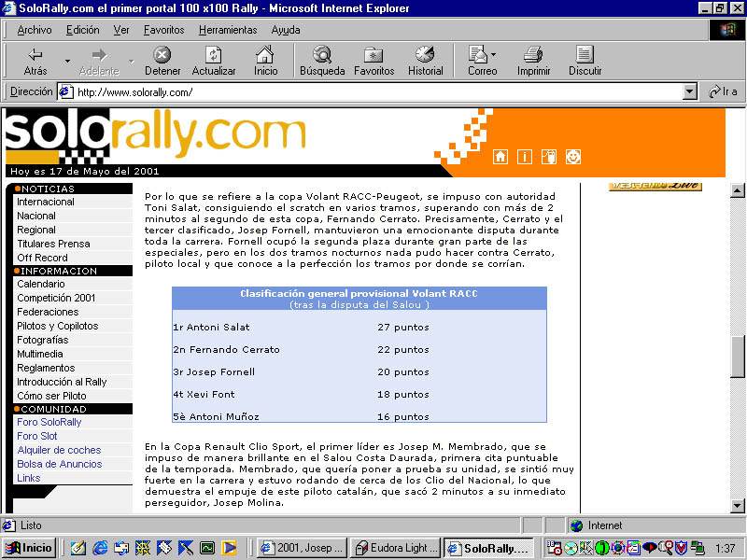Show the Historial panel

426,61
